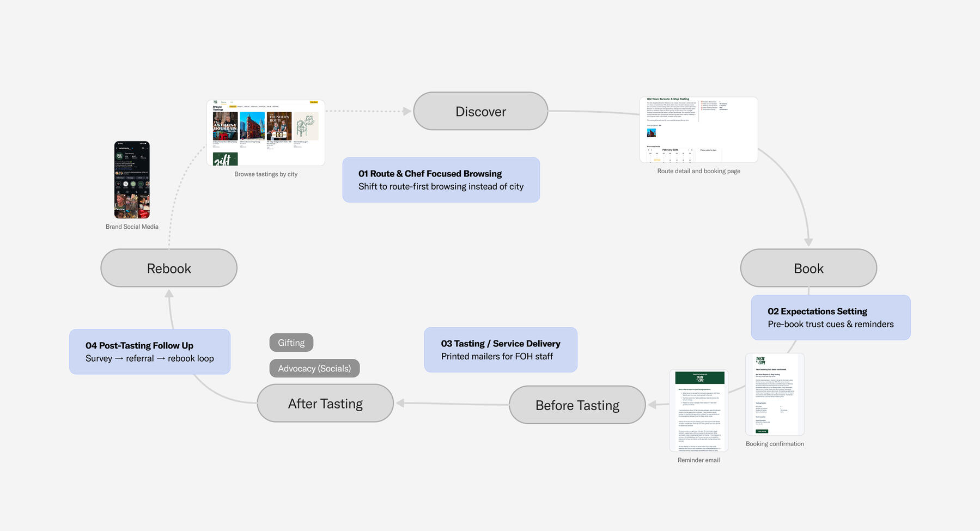Viewport: 980px width, 531px height.
Task: Select the Brand Social Media phone mockup
Action: click(132, 180)
